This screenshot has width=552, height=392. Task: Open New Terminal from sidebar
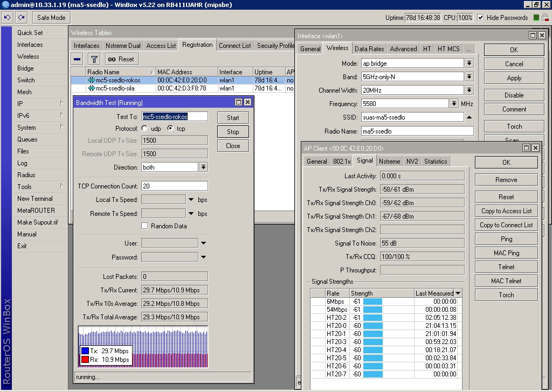click(35, 198)
